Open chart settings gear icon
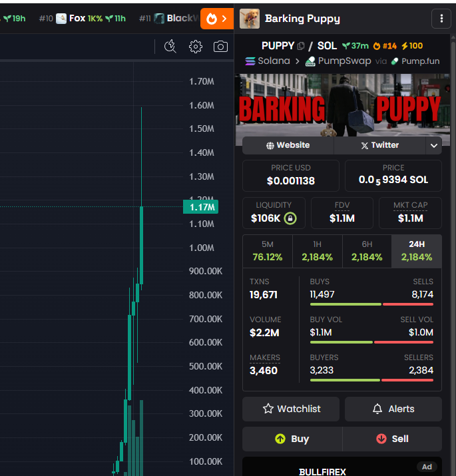The height and width of the screenshot is (476, 456). tap(196, 47)
